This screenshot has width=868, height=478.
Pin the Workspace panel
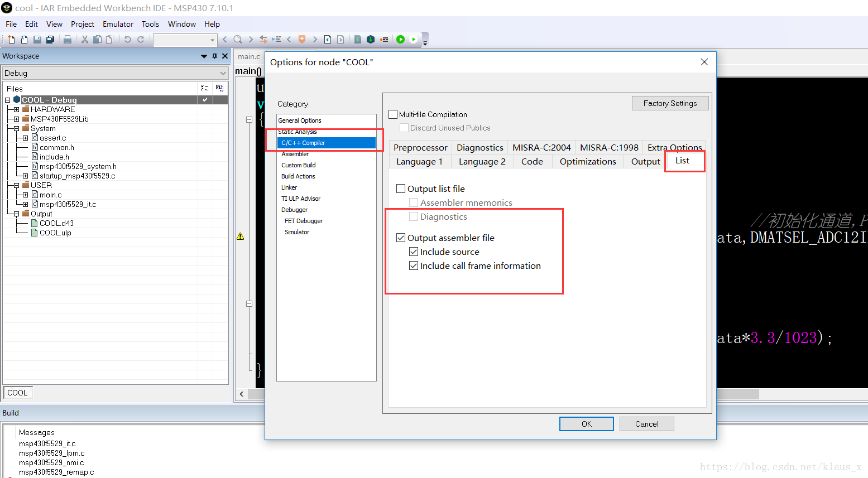click(214, 56)
